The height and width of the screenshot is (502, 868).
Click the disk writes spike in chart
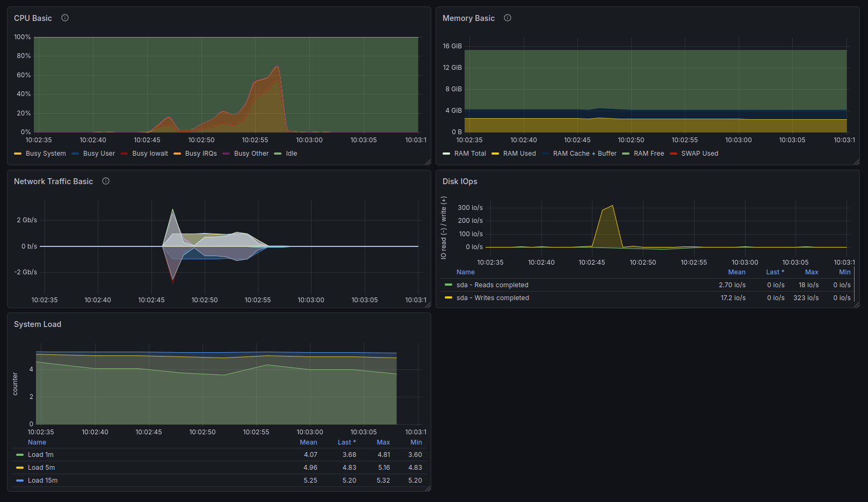pyautogui.click(x=612, y=206)
